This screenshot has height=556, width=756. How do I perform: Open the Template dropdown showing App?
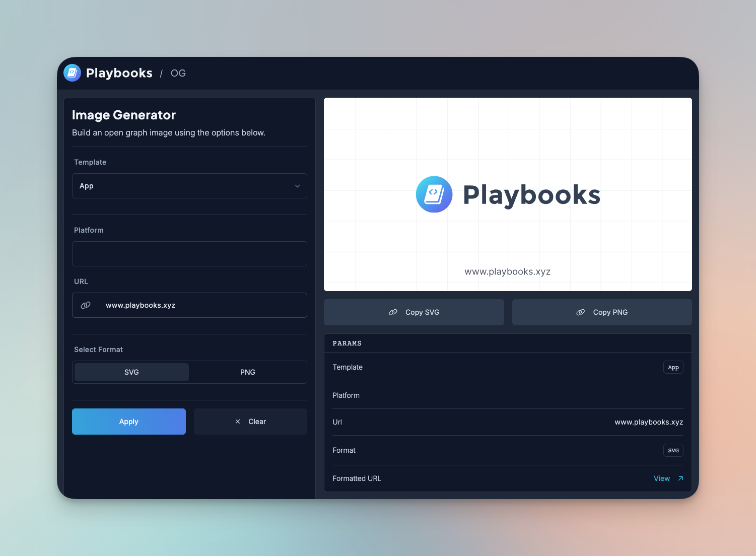click(x=189, y=186)
